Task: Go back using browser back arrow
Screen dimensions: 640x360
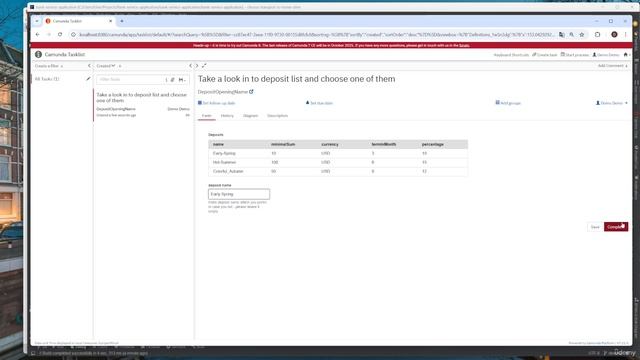Action: click(x=38, y=35)
